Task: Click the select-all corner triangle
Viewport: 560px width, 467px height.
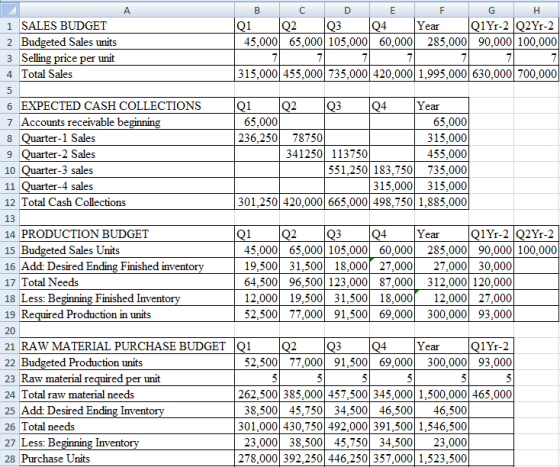Action: (x=10, y=10)
